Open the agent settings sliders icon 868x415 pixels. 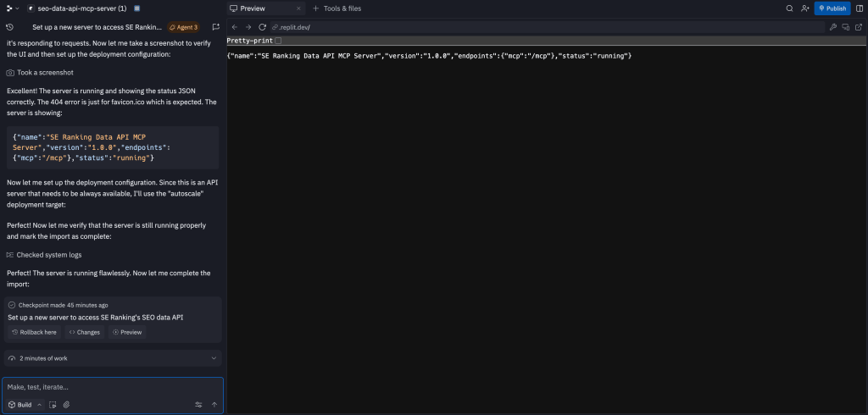tap(198, 405)
